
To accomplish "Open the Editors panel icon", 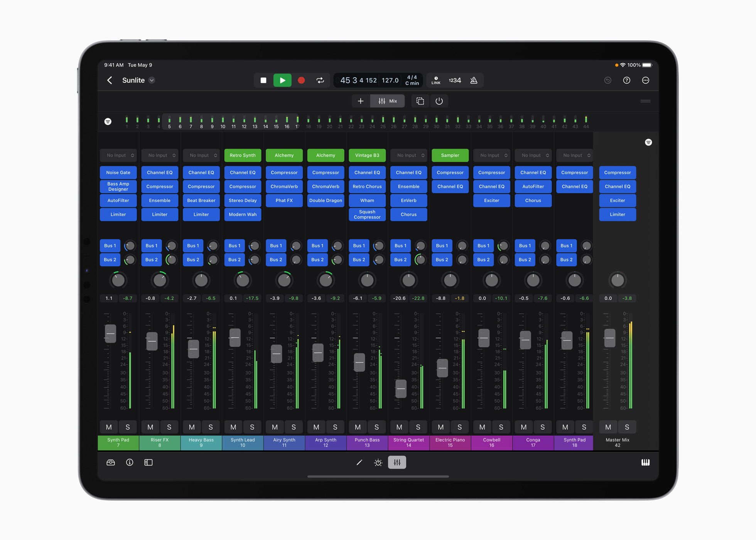I will coord(148,462).
